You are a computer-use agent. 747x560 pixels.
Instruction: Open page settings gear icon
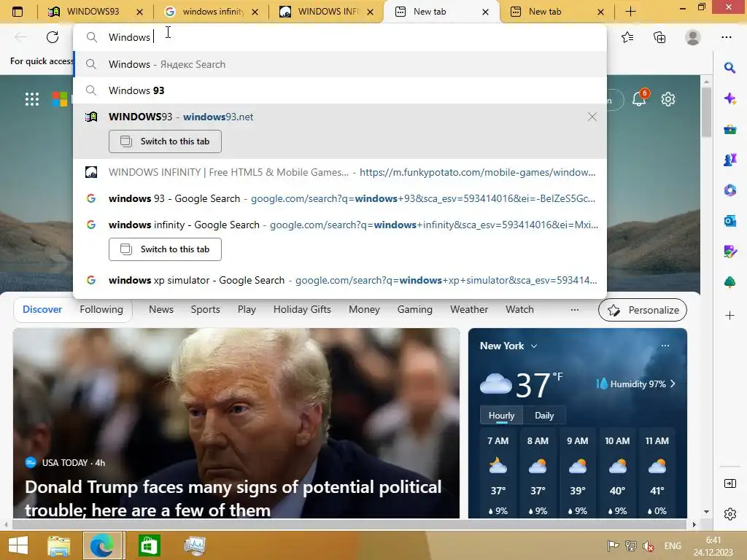tap(668, 99)
